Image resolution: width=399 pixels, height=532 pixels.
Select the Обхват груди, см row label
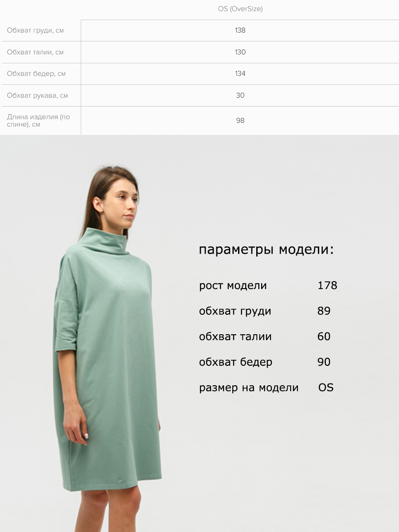point(35,31)
